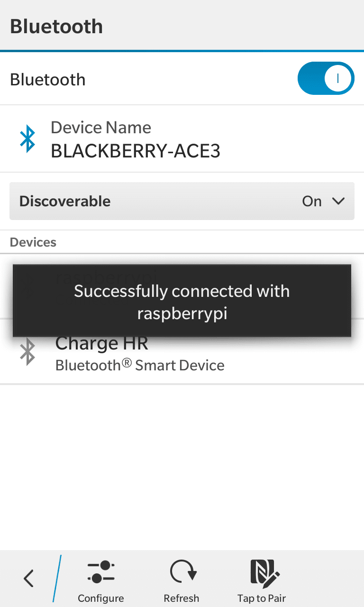Image resolution: width=364 pixels, height=607 pixels.
Task: Open the Discoverable dropdown
Action: point(182,201)
